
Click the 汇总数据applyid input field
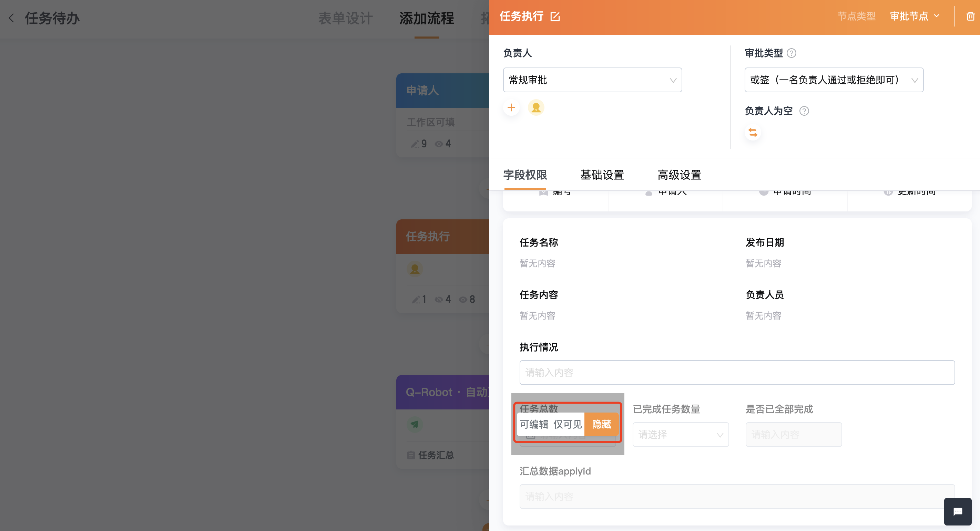click(737, 497)
